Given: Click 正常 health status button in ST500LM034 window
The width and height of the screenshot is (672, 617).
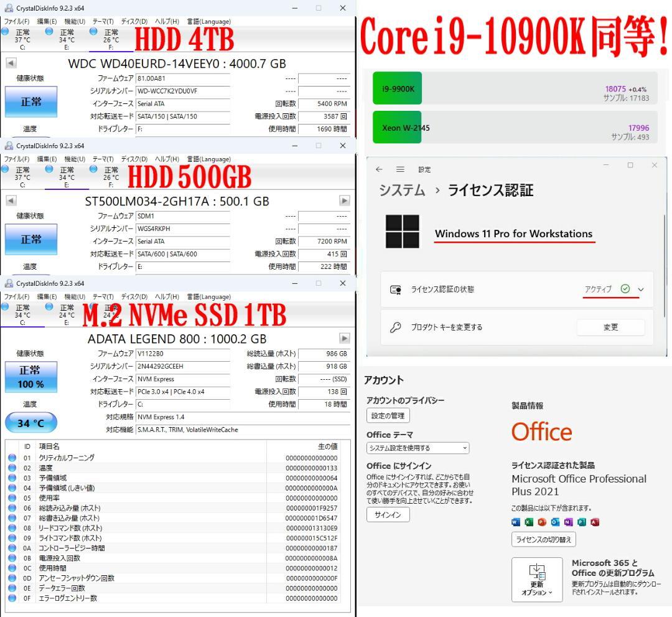Looking at the screenshot, I should (31, 239).
